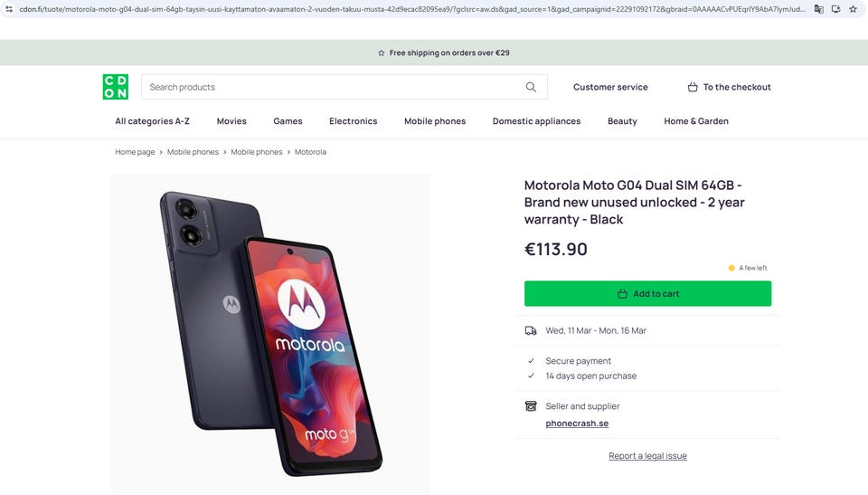Open the phonecrash.se seller link
Viewport: 868px width, 495px height.
pyautogui.click(x=577, y=424)
